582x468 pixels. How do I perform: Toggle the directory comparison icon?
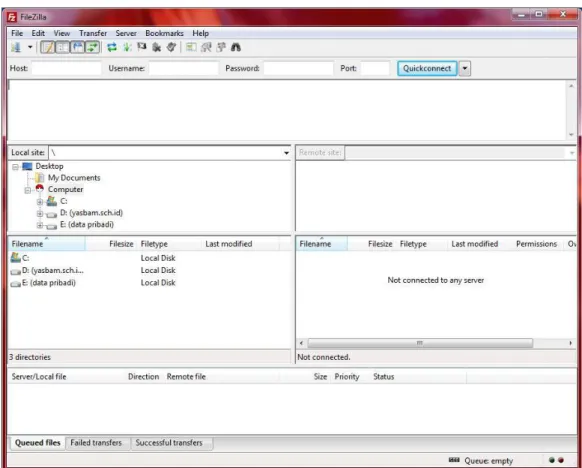click(x=206, y=47)
